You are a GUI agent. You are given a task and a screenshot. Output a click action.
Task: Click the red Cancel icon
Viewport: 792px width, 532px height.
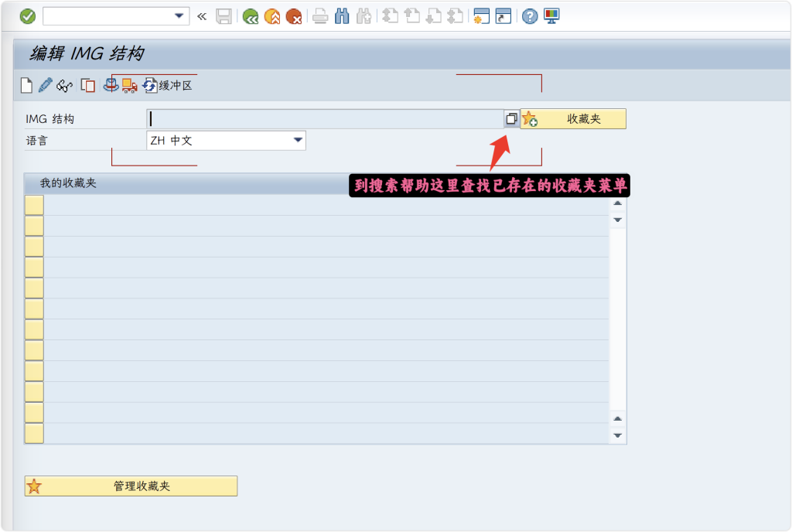pyautogui.click(x=293, y=16)
